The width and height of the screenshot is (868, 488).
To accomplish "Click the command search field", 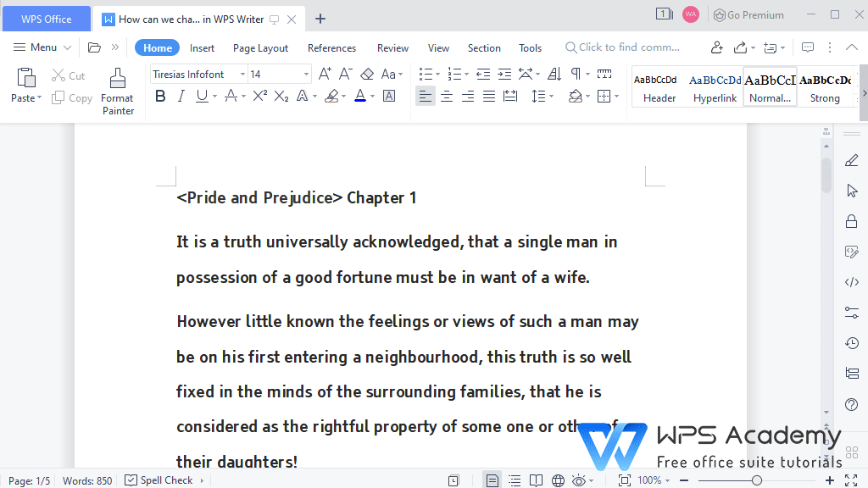I will coord(623,47).
